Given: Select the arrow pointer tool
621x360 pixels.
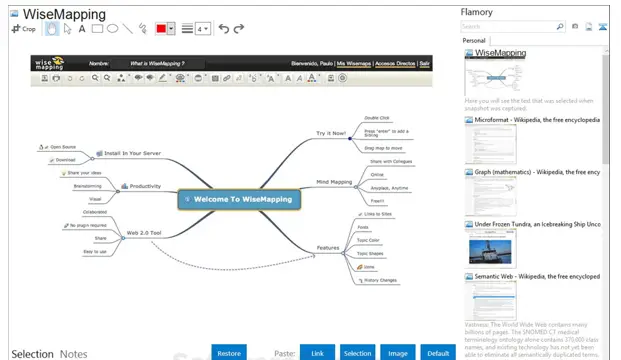Looking at the screenshot, I should (x=67, y=29).
